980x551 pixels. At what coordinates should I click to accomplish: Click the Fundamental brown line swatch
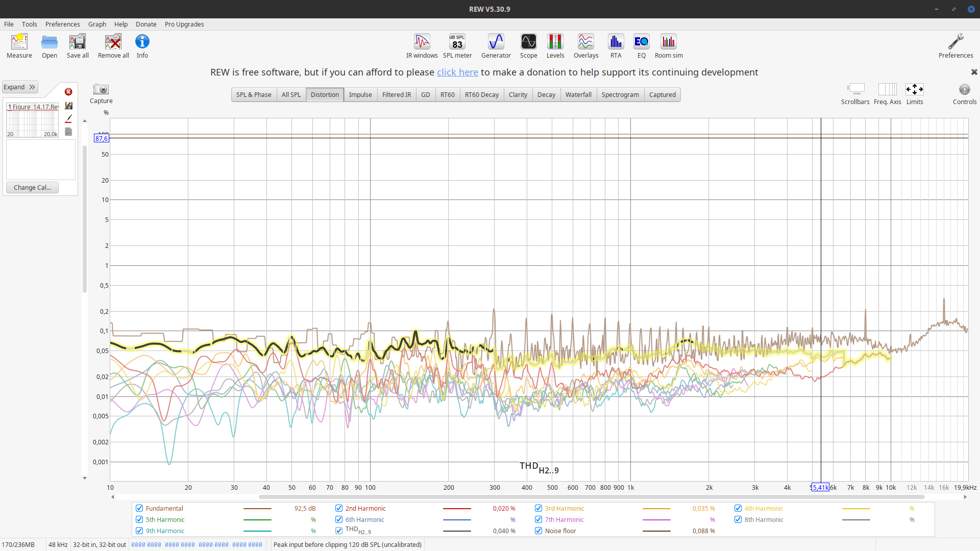(257, 509)
